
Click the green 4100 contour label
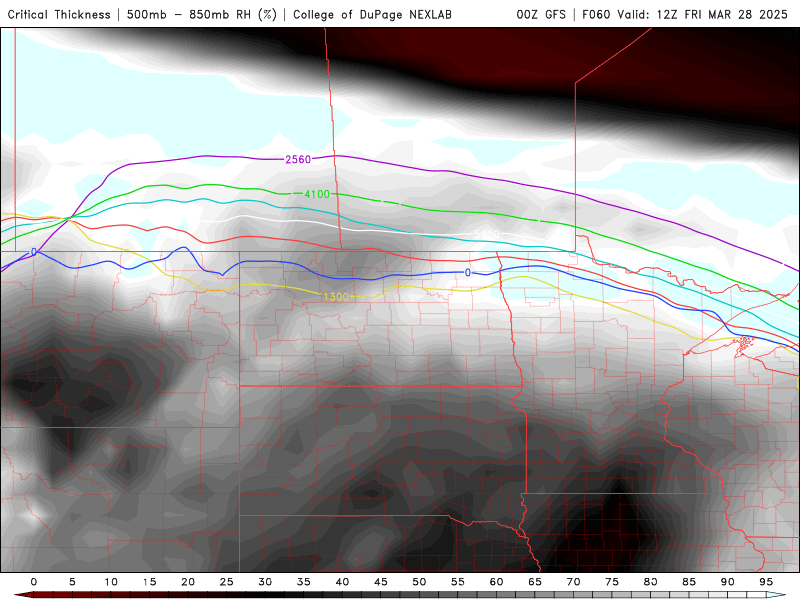coord(317,194)
